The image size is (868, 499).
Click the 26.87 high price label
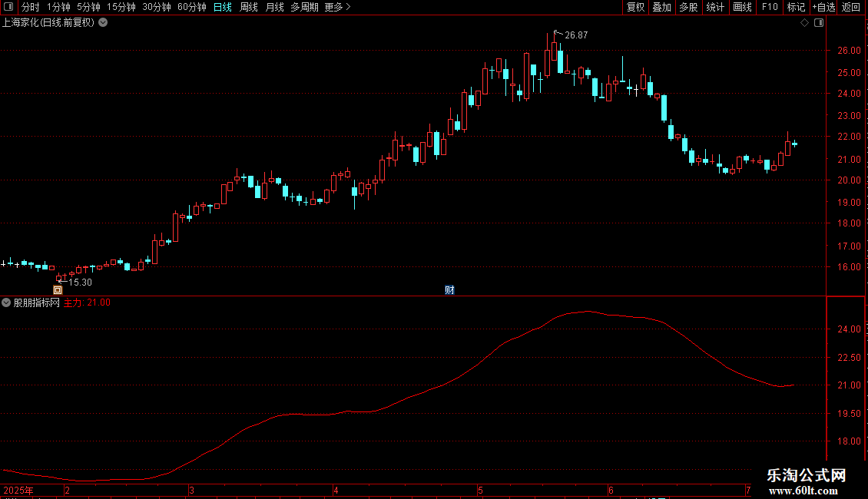pos(575,35)
